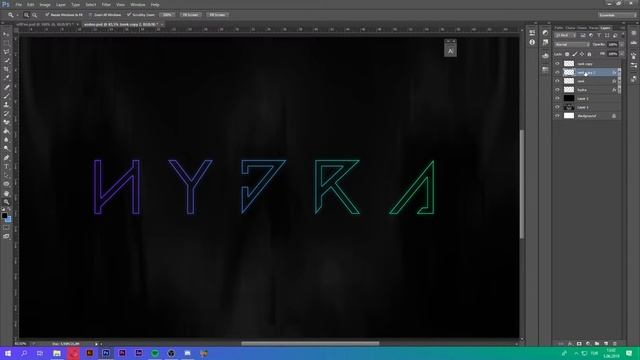The width and height of the screenshot is (640, 360).
Task: Select the Gradient tool
Action: pyautogui.click(x=6, y=131)
